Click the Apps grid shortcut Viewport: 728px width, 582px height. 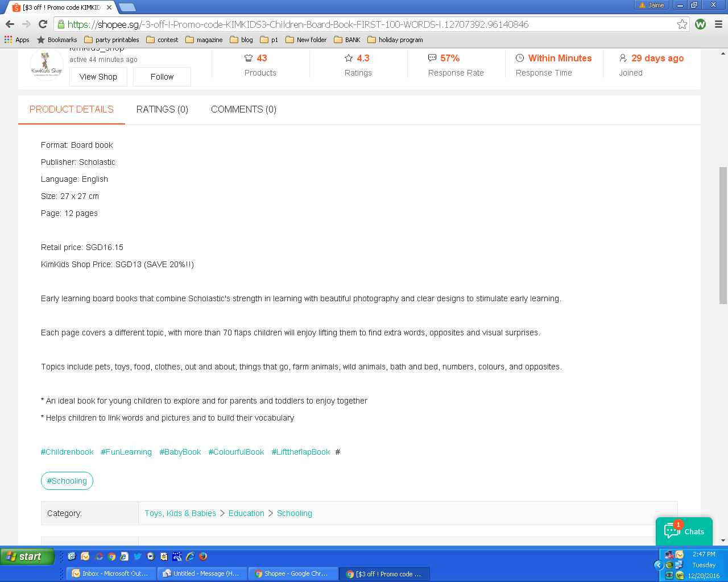click(x=16, y=40)
